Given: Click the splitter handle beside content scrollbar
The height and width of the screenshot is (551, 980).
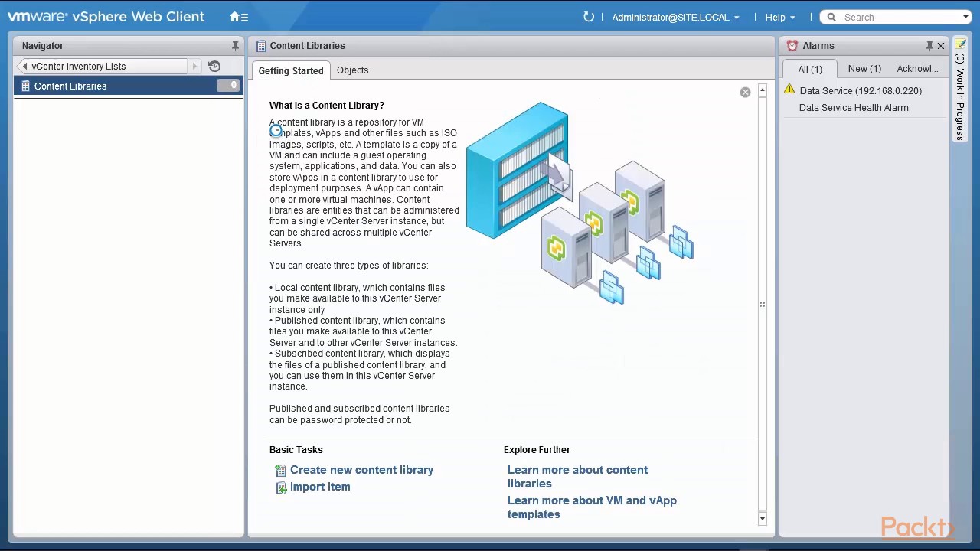Looking at the screenshot, I should pos(762,305).
